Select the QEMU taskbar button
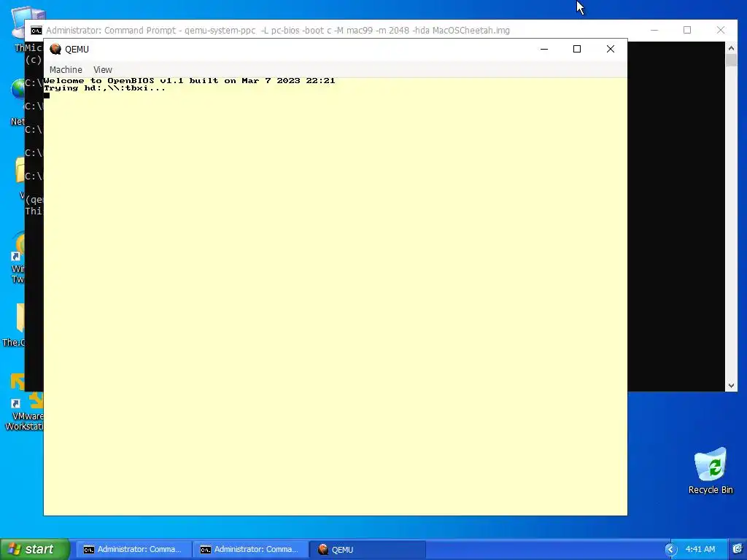The width and height of the screenshot is (747, 560). (x=367, y=550)
